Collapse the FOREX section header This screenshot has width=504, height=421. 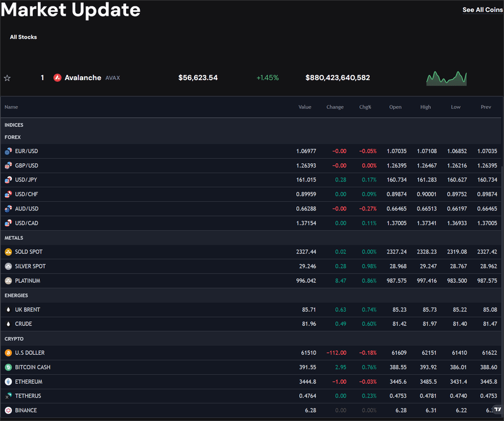point(13,137)
